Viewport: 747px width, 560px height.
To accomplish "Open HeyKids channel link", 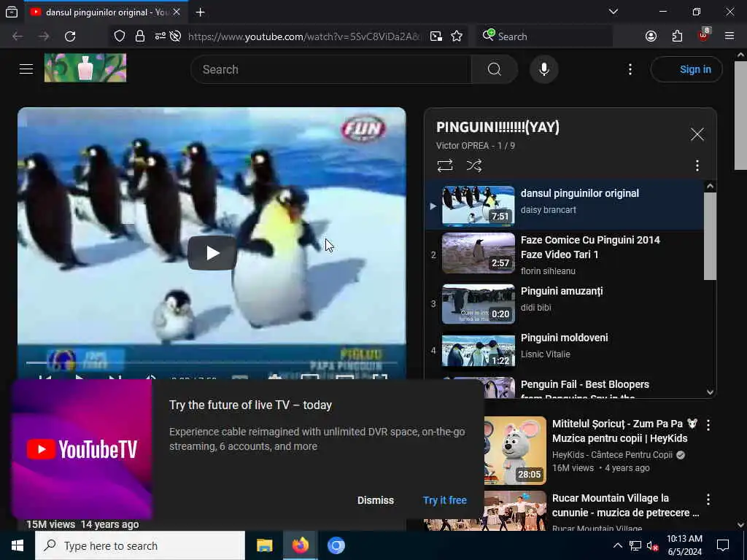I will 612,455.
